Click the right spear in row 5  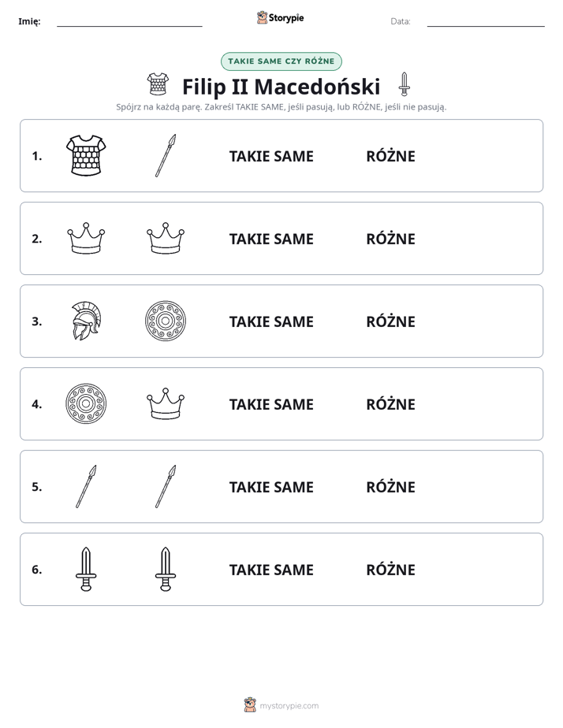click(x=166, y=487)
